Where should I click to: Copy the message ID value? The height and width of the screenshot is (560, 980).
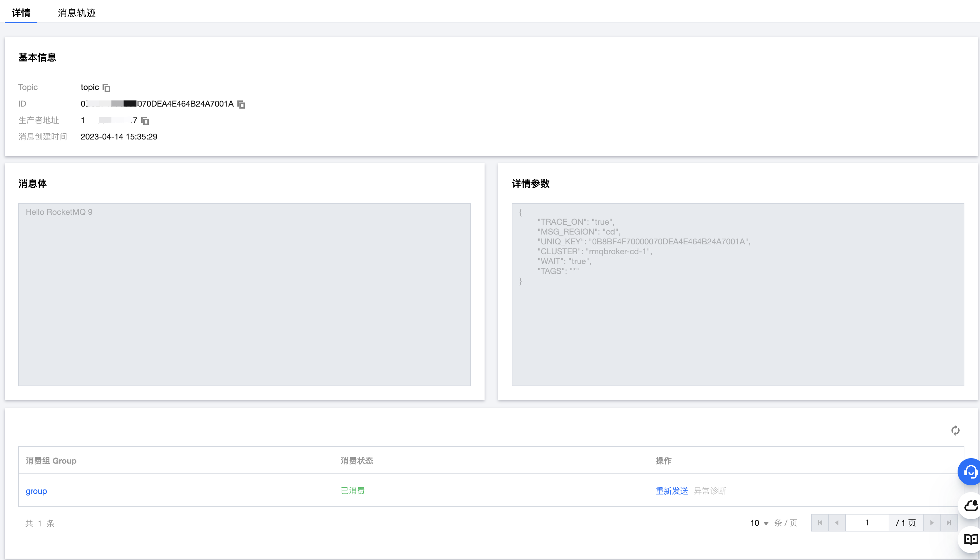[241, 104]
